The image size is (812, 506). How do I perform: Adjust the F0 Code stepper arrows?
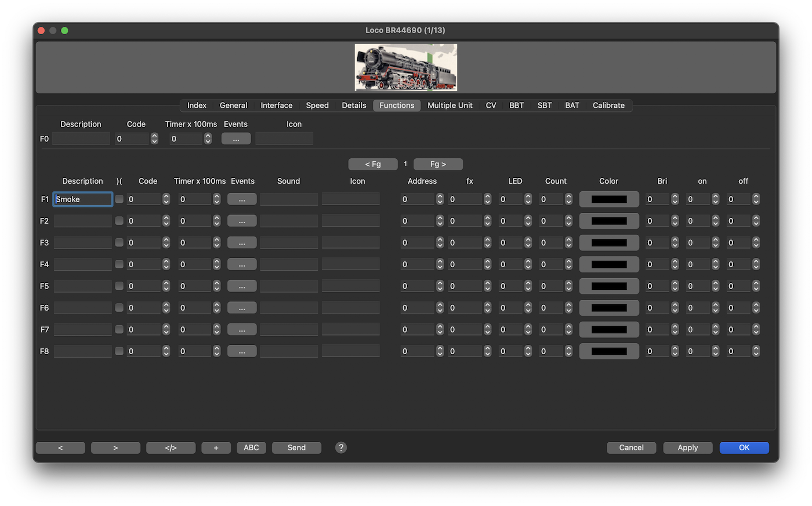[154, 139]
